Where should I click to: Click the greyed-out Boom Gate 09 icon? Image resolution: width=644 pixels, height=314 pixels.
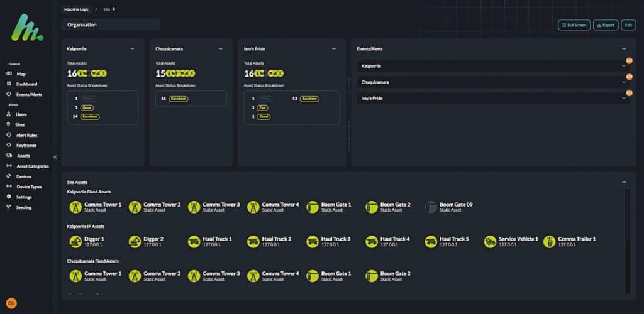tap(431, 207)
